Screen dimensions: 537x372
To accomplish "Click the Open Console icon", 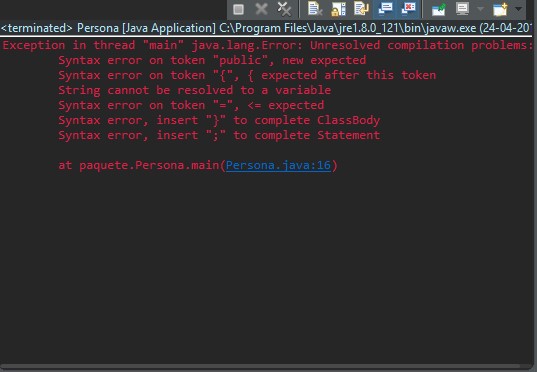I will (x=500, y=9).
